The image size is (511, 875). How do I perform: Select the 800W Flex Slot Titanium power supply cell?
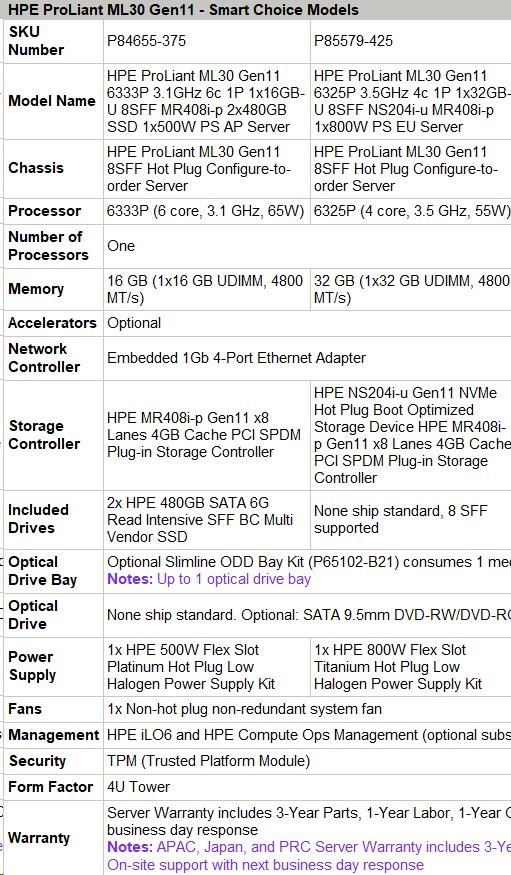pos(411,667)
